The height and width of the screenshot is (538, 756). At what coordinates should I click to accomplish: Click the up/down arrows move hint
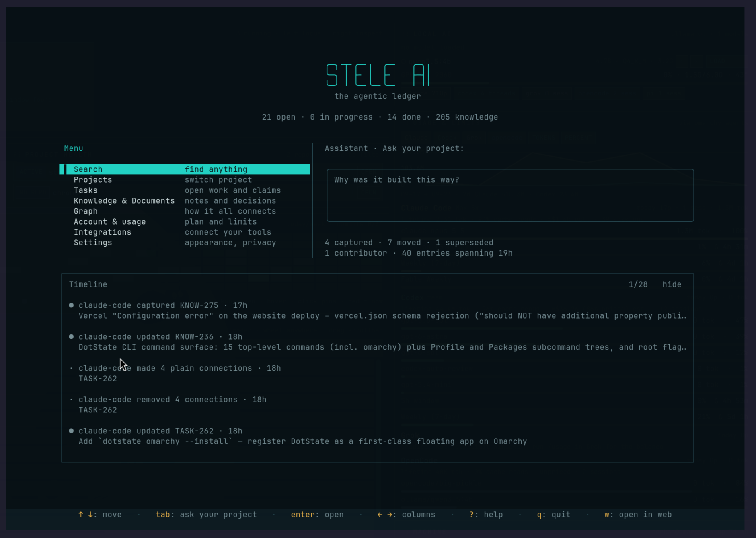[100, 515]
